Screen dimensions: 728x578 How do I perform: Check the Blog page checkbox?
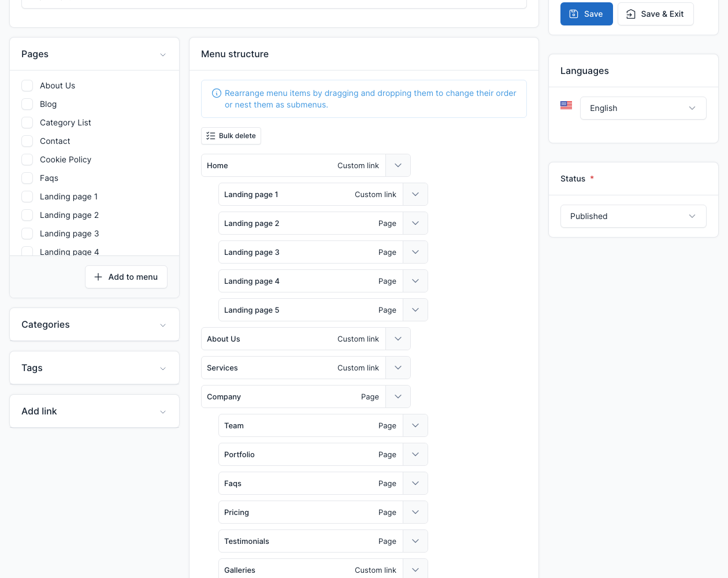pos(27,104)
